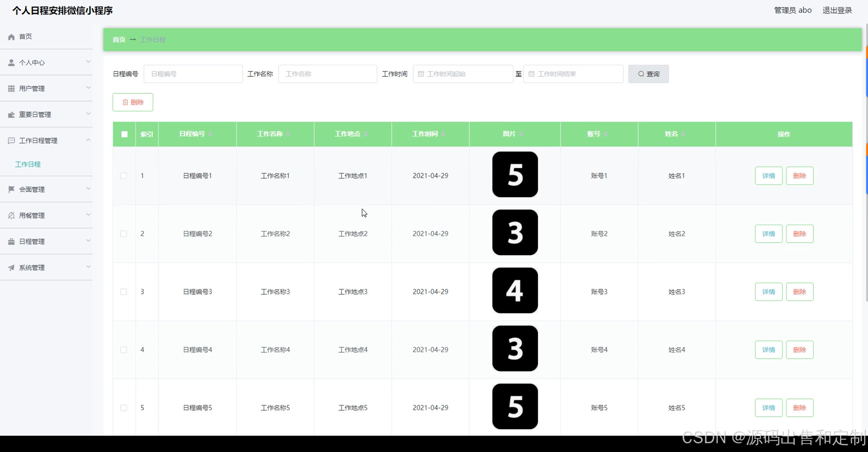Sort by 日程编号 column sort icon
The image size is (868, 452).
point(210,134)
